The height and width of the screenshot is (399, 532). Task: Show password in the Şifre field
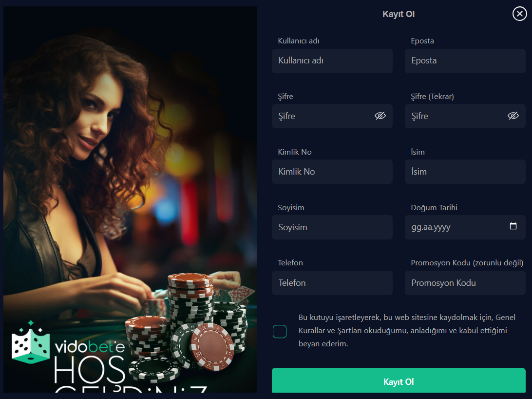coord(380,116)
